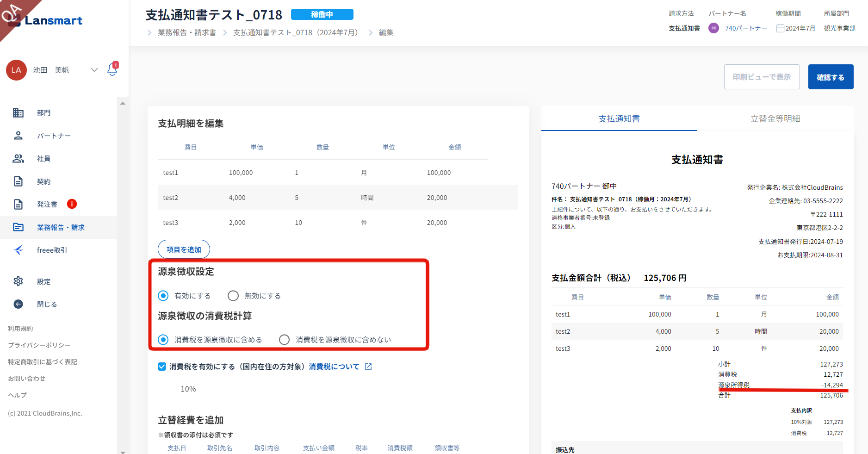The width and height of the screenshot is (868, 454).
Task: Switch to the 立替金等明細 tab
Action: [775, 119]
